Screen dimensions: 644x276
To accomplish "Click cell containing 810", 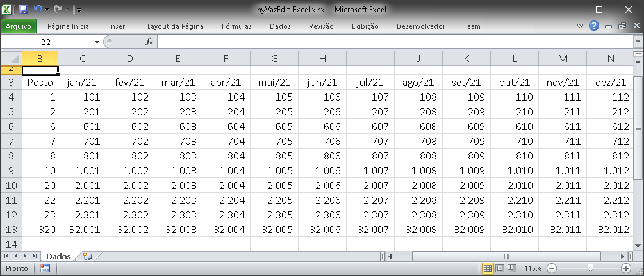I will [x=515, y=156].
